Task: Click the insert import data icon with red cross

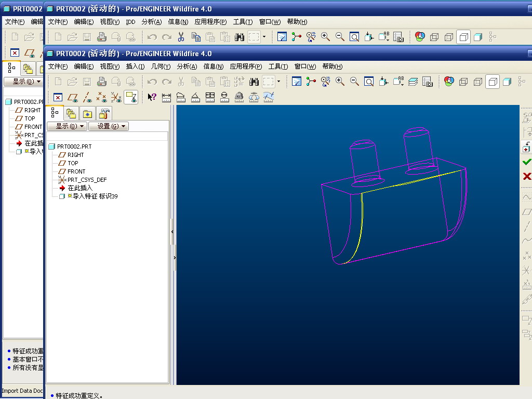Action: (x=526, y=147)
